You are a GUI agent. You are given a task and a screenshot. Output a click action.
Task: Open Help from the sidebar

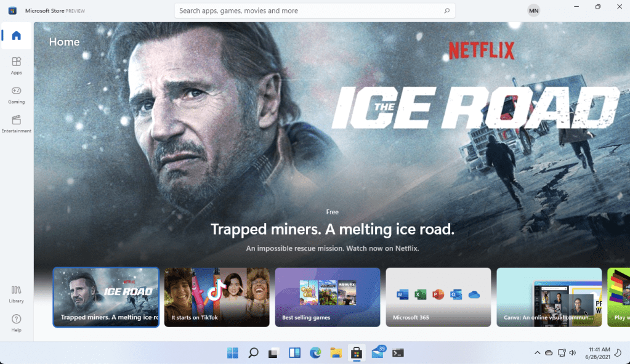point(17,322)
